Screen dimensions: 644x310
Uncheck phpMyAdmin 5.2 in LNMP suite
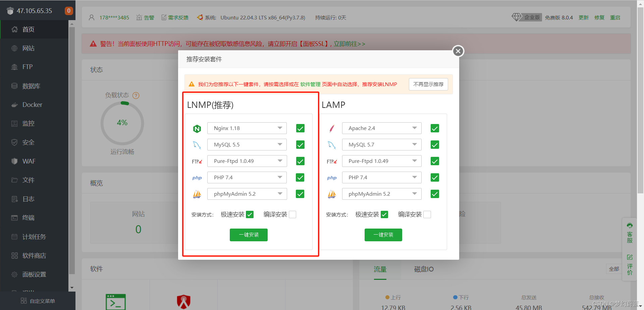point(300,194)
